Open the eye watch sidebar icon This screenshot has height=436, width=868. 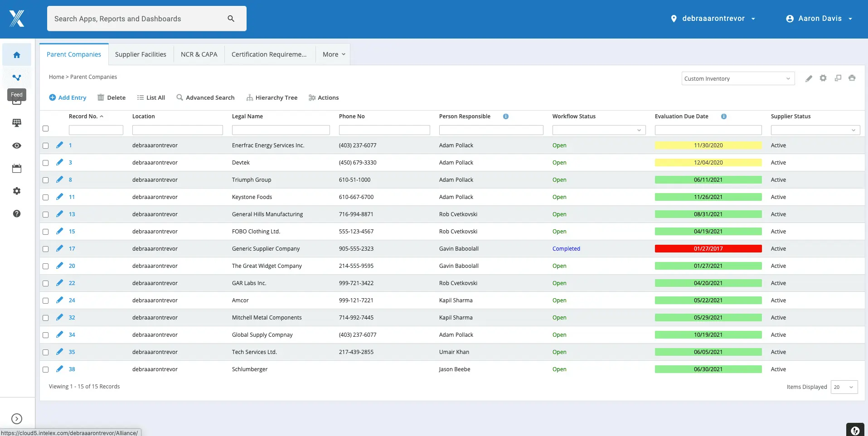17,145
